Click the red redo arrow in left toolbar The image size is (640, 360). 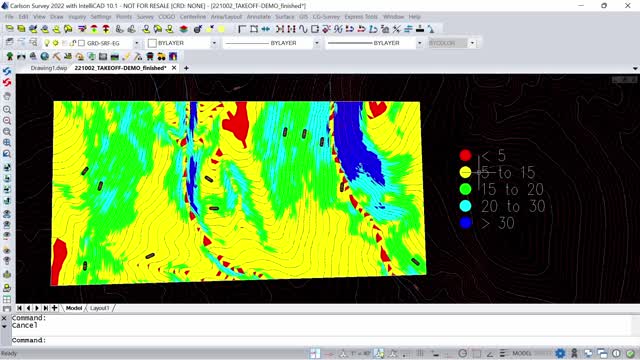click(7, 83)
